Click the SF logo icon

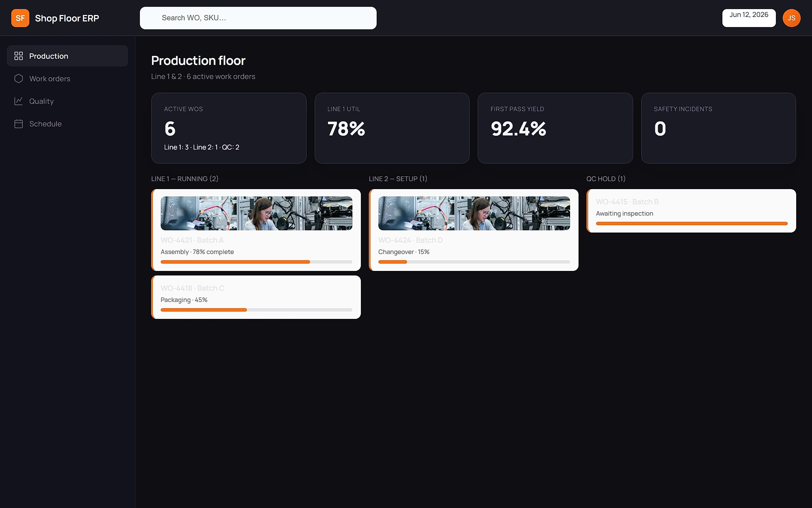[20, 18]
